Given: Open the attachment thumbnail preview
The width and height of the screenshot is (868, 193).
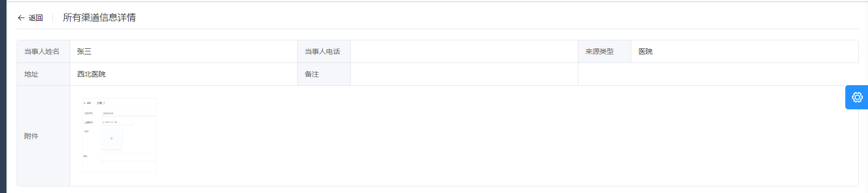Looking at the screenshot, I should (x=120, y=135).
